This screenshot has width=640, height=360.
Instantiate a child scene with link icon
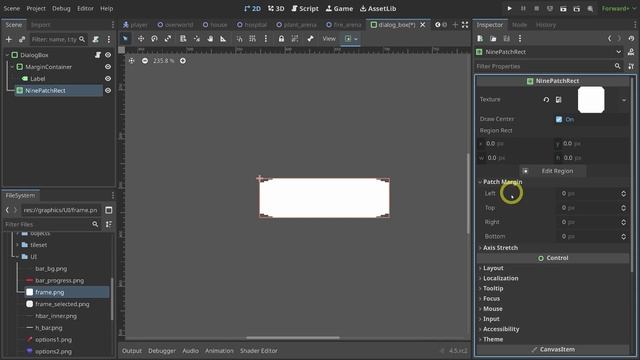coord(22,39)
